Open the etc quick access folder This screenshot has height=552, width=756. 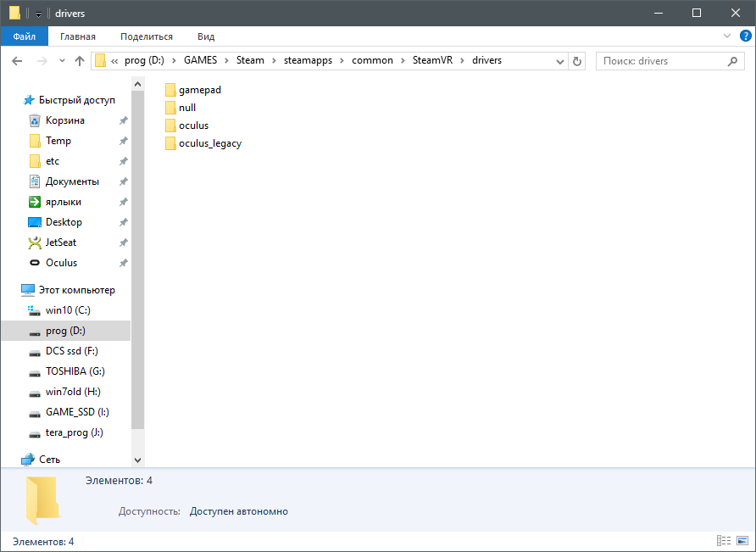(52, 161)
